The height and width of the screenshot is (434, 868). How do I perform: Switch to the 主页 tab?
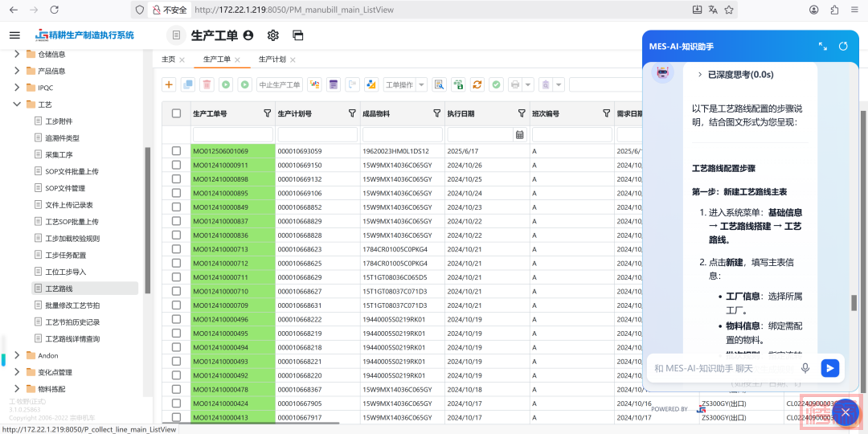pos(169,59)
